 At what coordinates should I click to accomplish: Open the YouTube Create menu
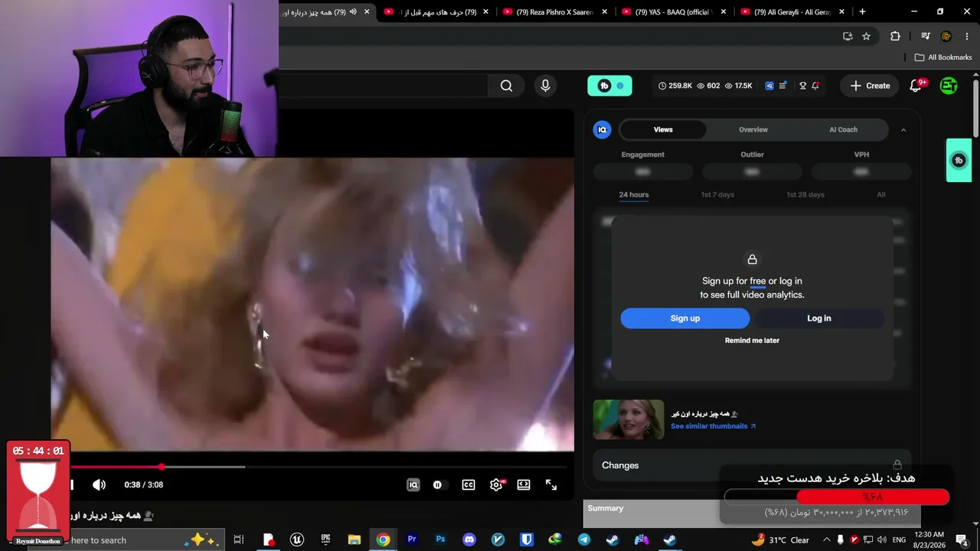coord(870,86)
